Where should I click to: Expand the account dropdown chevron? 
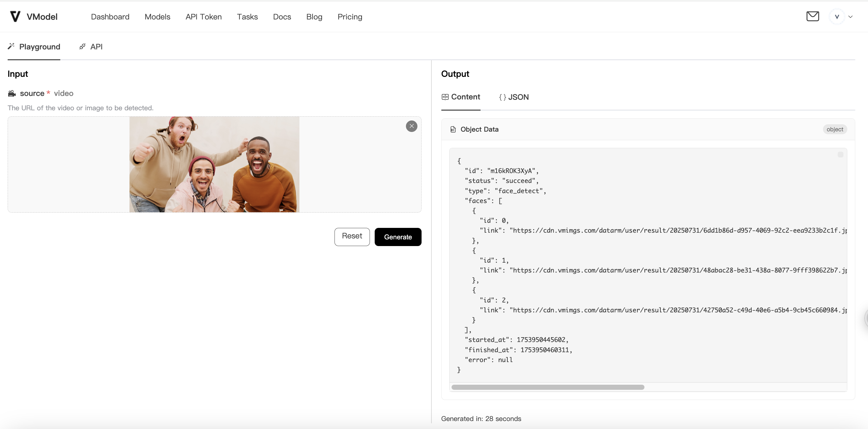[x=850, y=17]
